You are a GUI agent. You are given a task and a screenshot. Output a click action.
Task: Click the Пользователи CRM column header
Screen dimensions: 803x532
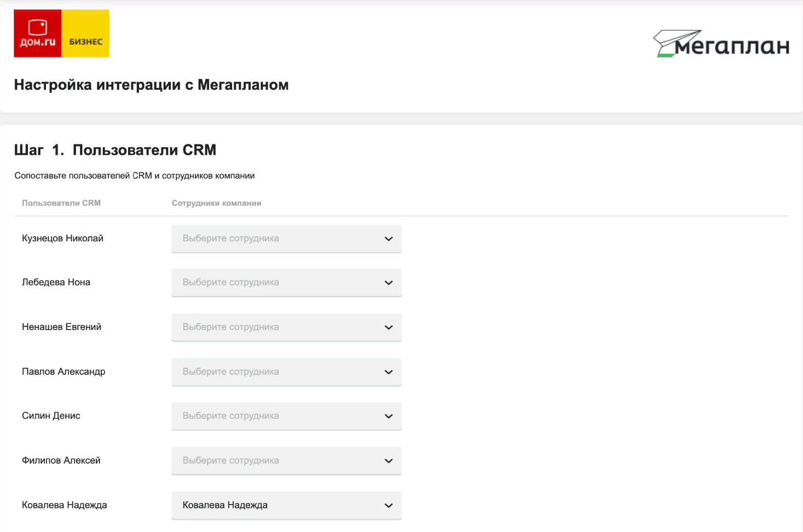61,203
